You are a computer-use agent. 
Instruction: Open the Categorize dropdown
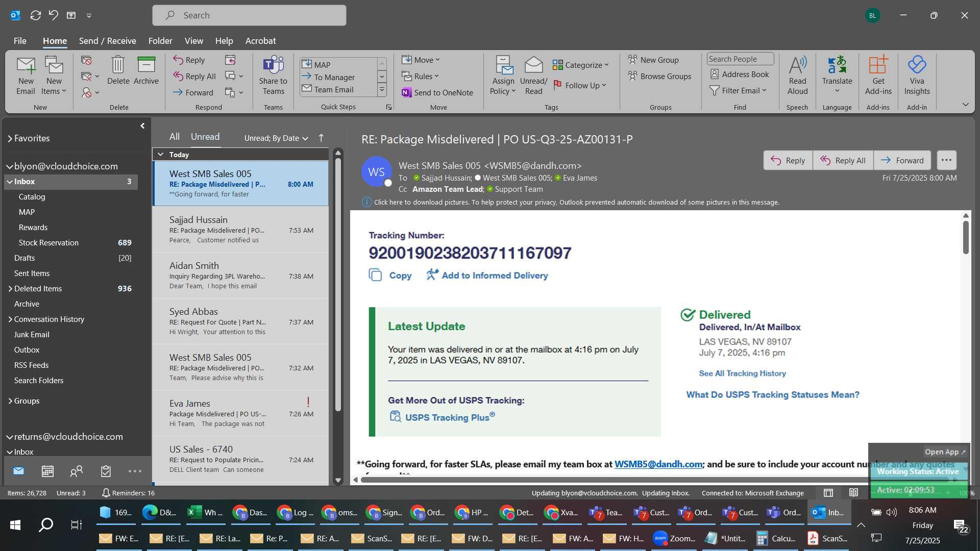[x=580, y=65]
